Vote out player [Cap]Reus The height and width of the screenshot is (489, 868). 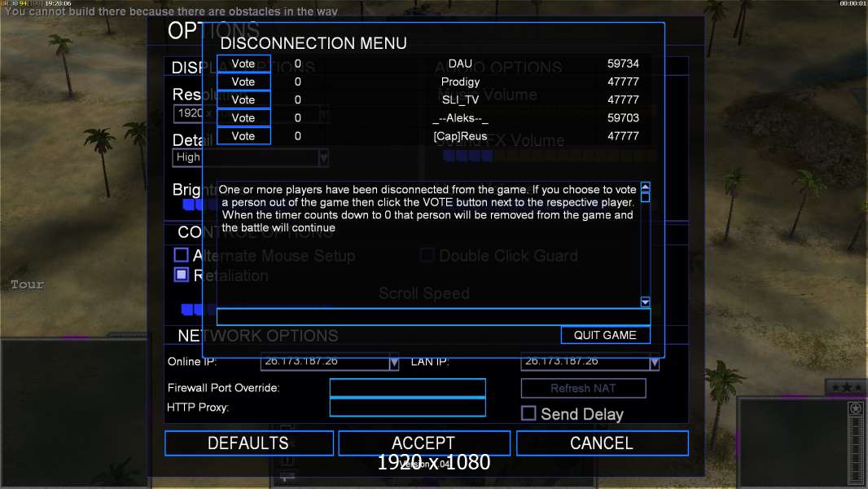pos(243,136)
